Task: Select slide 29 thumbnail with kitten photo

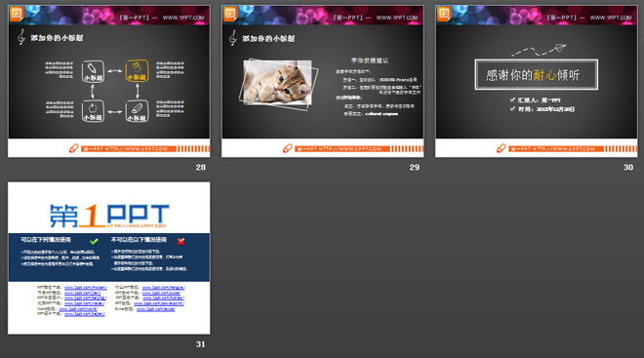Action: 322,81
